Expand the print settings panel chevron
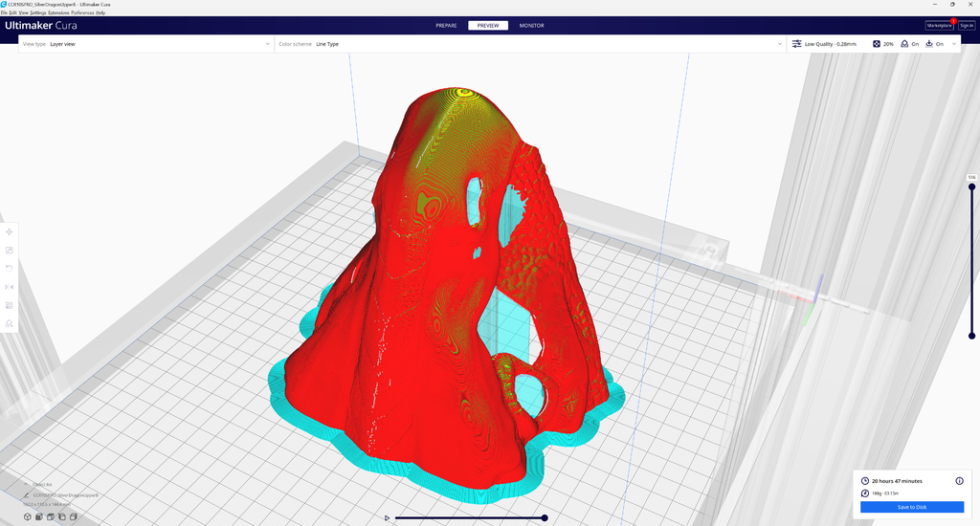 coord(954,44)
